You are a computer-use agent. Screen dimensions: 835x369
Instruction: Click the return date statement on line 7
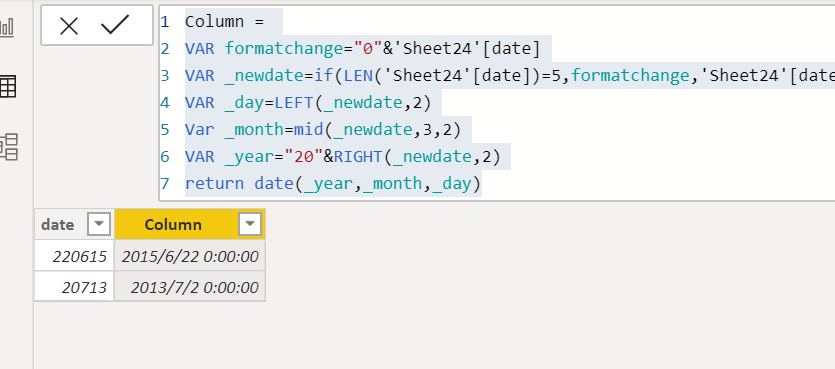[333, 184]
